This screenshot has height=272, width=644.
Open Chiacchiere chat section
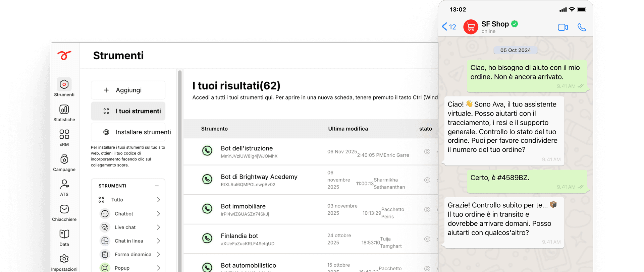(x=64, y=213)
